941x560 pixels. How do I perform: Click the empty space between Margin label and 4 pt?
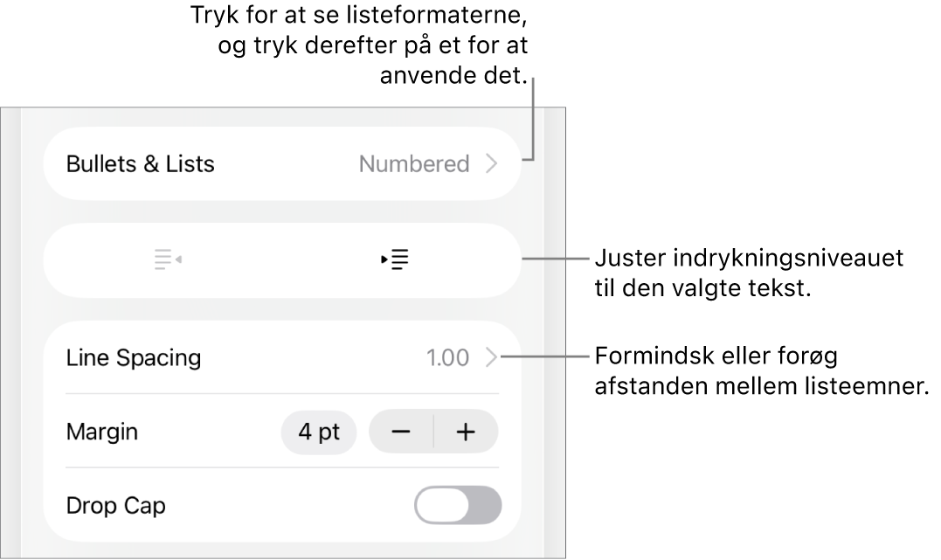(210, 432)
